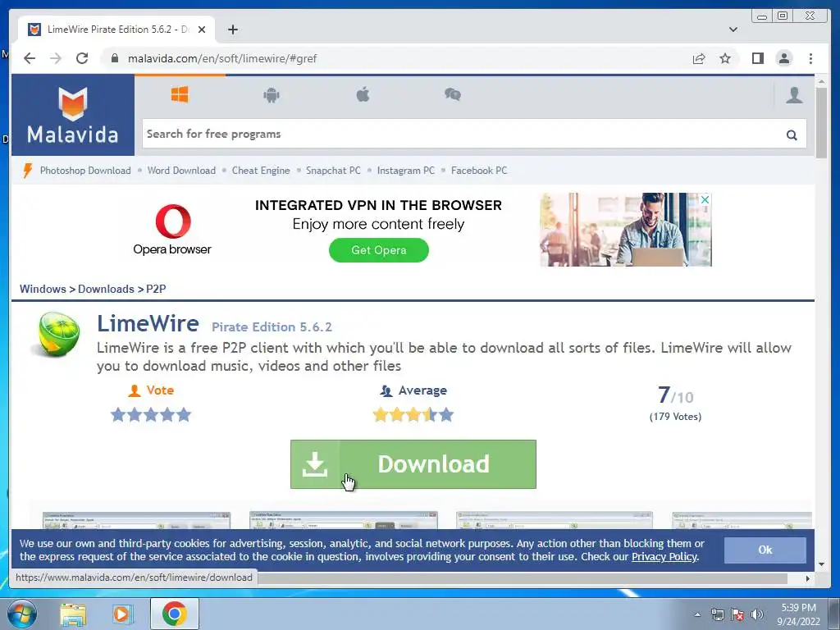Click the LimeWire lime icon
The image size is (840, 630).
[57, 335]
